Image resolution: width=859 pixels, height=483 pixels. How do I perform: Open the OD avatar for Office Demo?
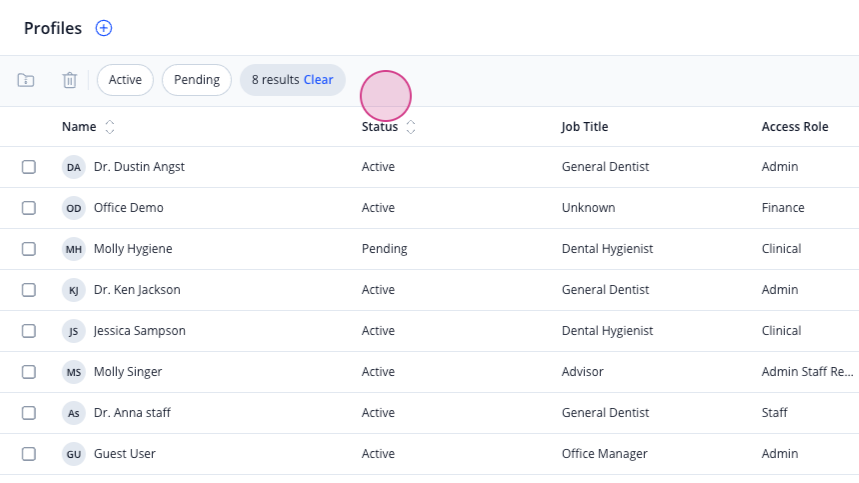[73, 208]
